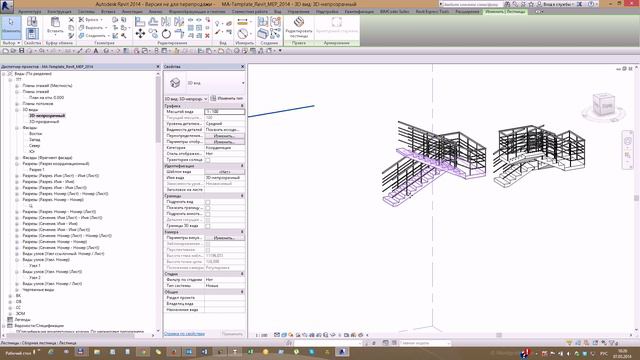Image resolution: width=640 pixels, height=360 pixels.
Task: Toggle the Свойства palette ribbon icon
Action: click(32, 33)
